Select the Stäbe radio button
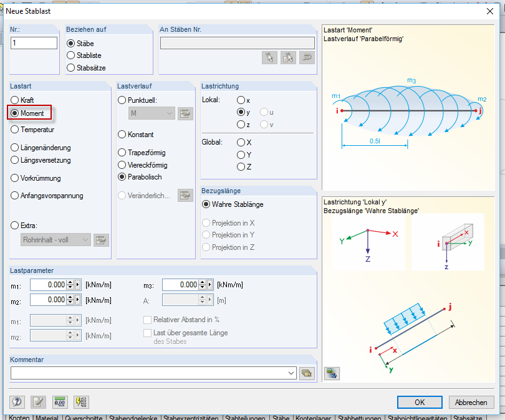505x420 pixels. click(70, 43)
